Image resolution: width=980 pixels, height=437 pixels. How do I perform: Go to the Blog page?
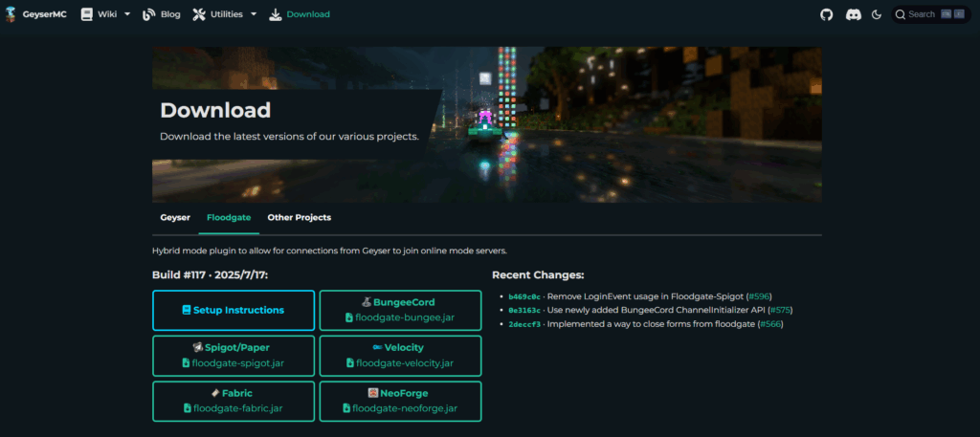pos(170,14)
